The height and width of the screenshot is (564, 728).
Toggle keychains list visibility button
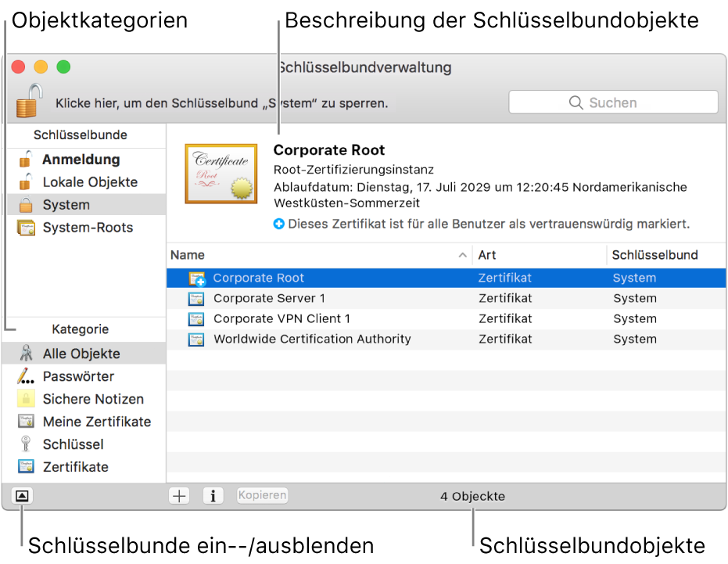point(22,496)
